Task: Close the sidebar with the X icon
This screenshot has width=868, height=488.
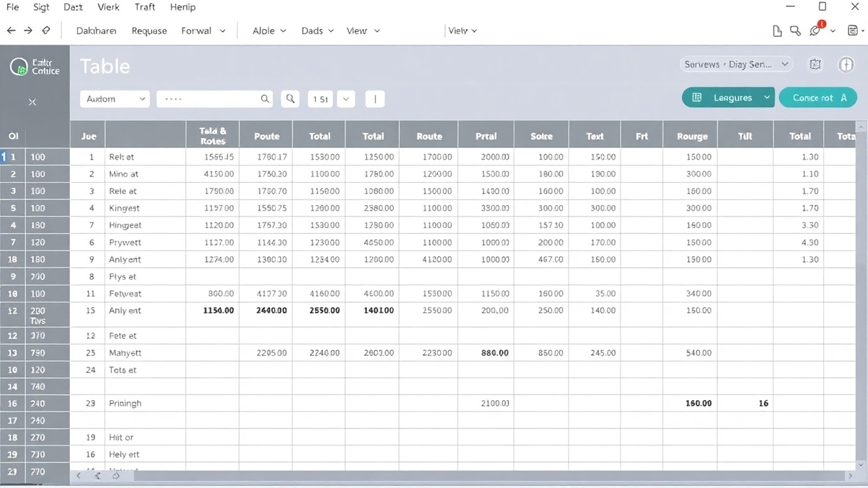Action: coord(33,102)
